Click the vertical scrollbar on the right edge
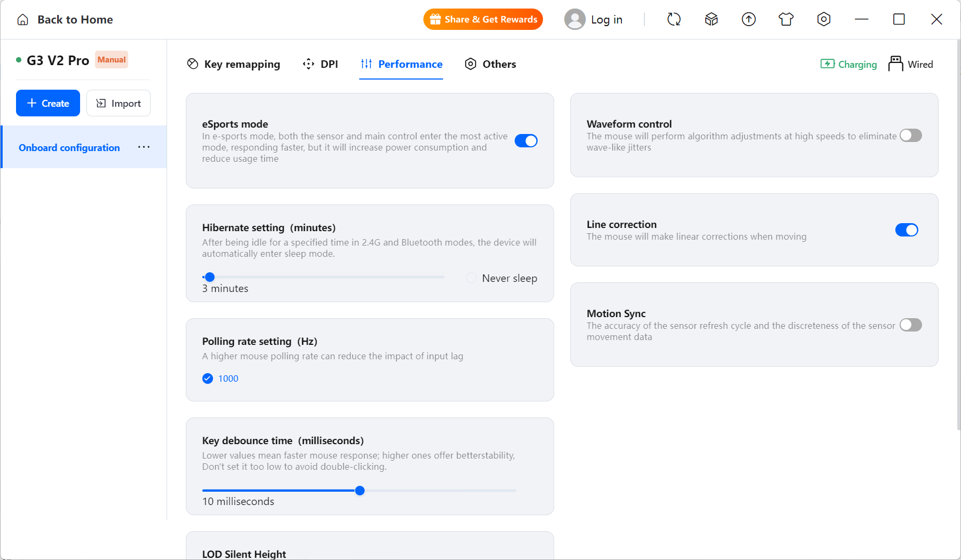 [958, 235]
